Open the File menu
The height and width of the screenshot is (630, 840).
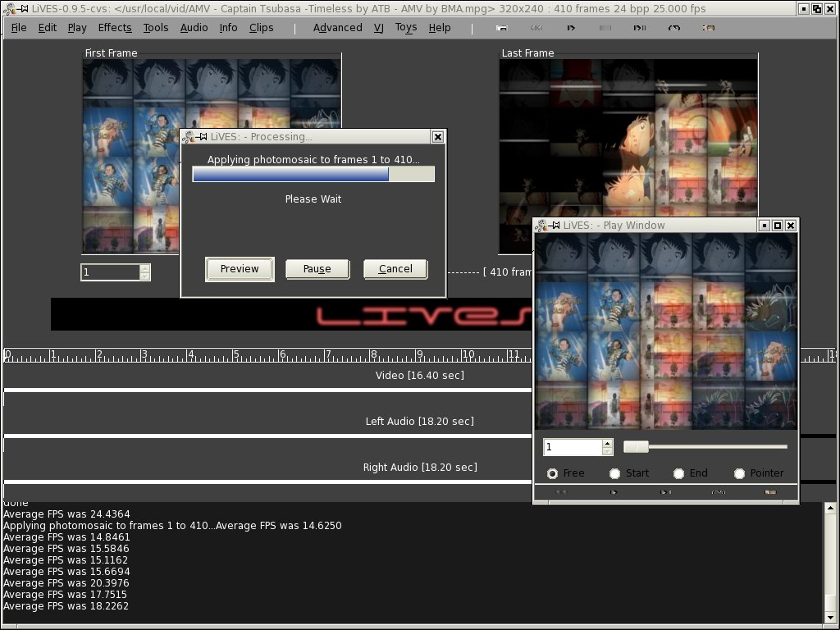coord(18,28)
